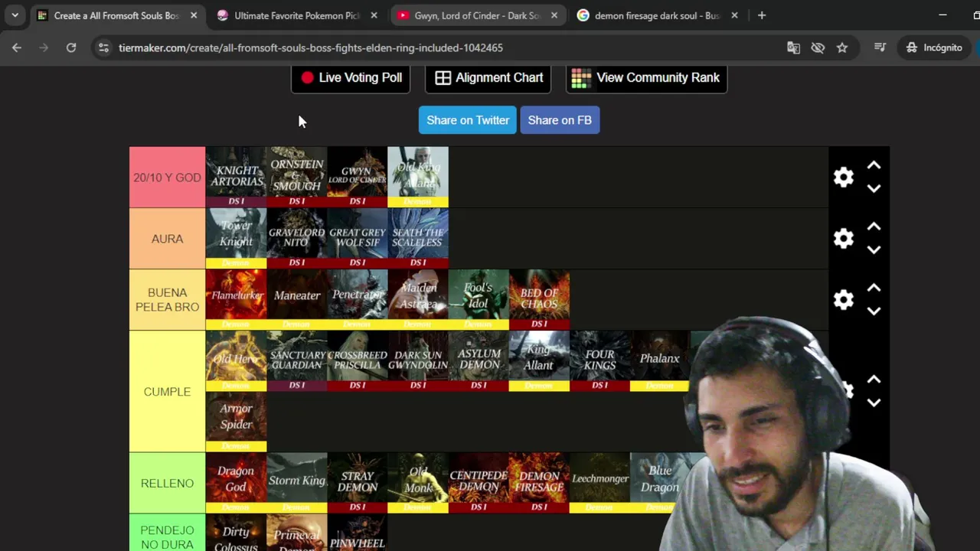Pick the Tower Knight tile
980x551 pixels.
236,238
